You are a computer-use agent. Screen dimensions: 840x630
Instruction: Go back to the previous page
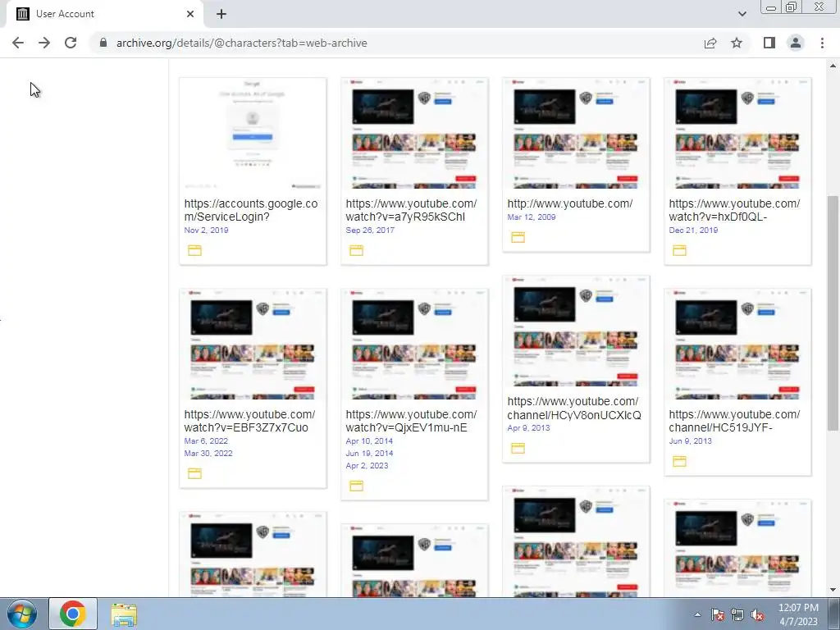18,43
